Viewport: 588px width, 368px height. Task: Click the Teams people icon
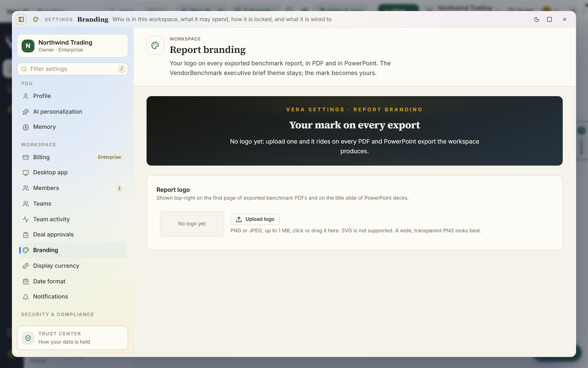click(x=26, y=204)
